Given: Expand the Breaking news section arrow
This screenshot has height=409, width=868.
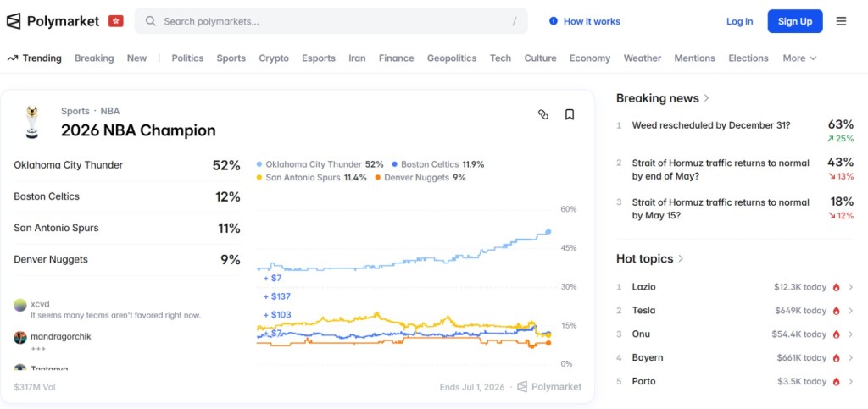Looking at the screenshot, I should (707, 98).
